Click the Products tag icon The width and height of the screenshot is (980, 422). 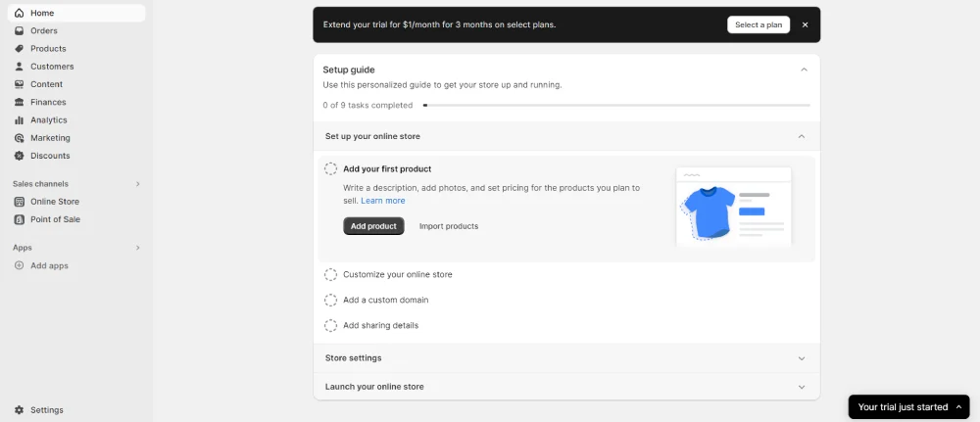click(x=20, y=49)
